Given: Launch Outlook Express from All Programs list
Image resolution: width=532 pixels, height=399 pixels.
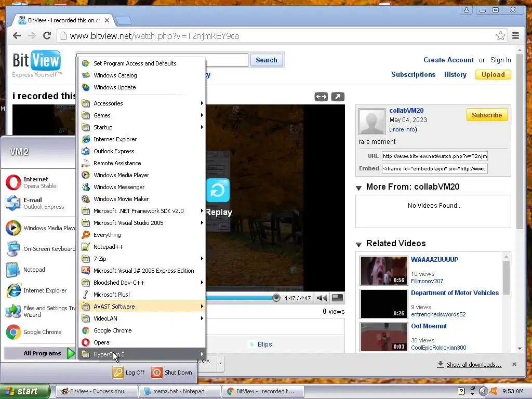Looking at the screenshot, I should 142,151.
